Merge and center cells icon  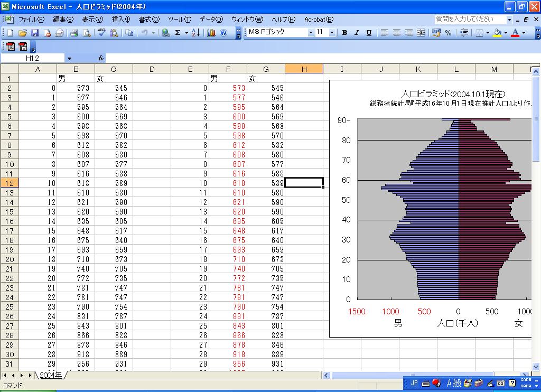421,33
